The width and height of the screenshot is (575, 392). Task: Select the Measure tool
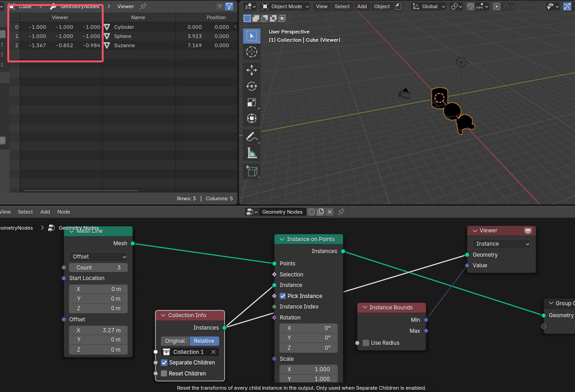click(x=251, y=153)
